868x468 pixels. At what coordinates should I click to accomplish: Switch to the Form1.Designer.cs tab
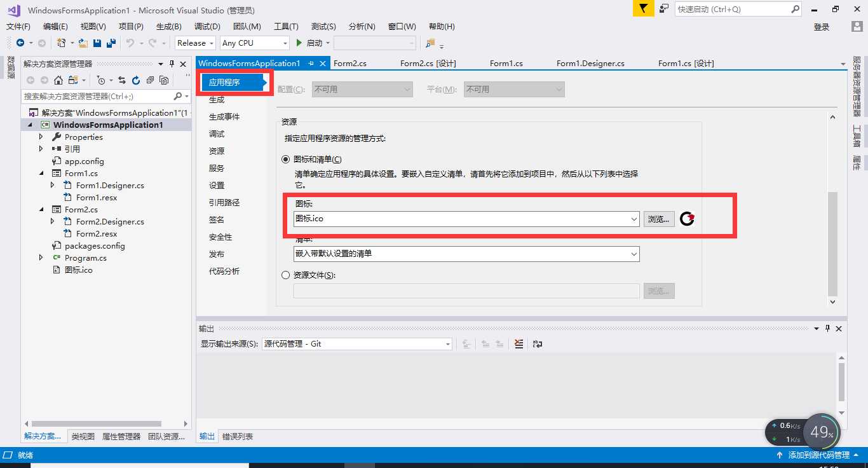click(x=590, y=63)
